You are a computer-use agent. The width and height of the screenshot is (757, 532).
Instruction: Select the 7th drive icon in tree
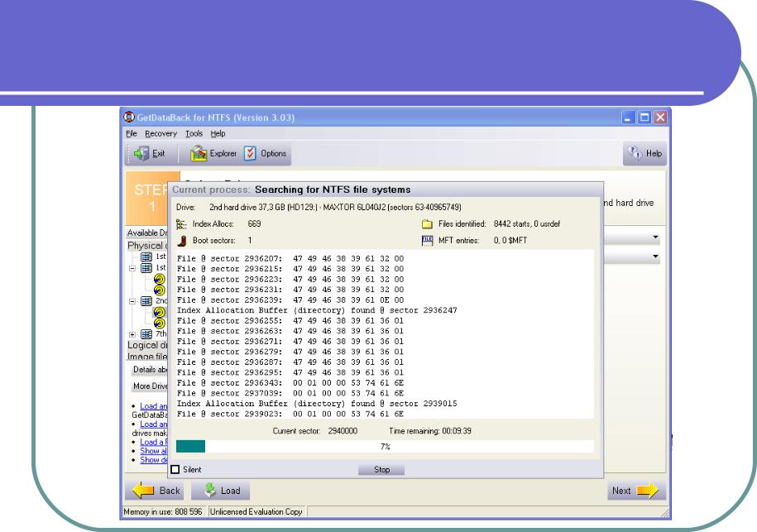(x=146, y=334)
